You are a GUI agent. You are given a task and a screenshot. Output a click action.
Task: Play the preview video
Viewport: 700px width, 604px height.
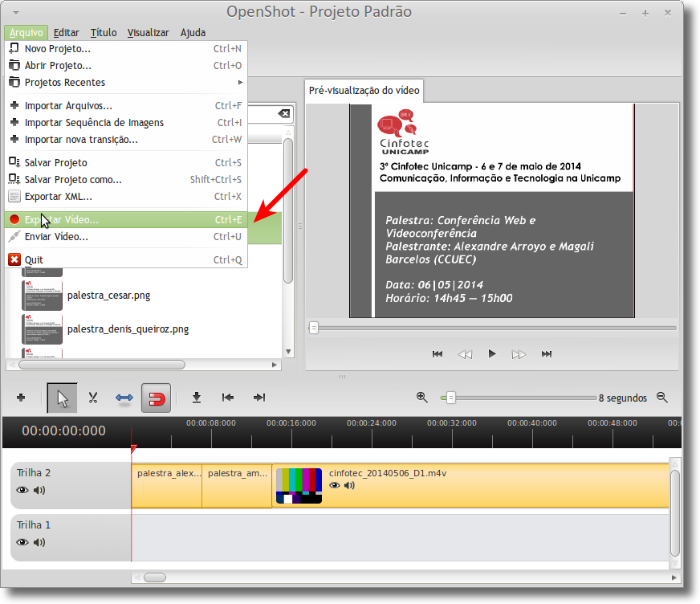[492, 354]
